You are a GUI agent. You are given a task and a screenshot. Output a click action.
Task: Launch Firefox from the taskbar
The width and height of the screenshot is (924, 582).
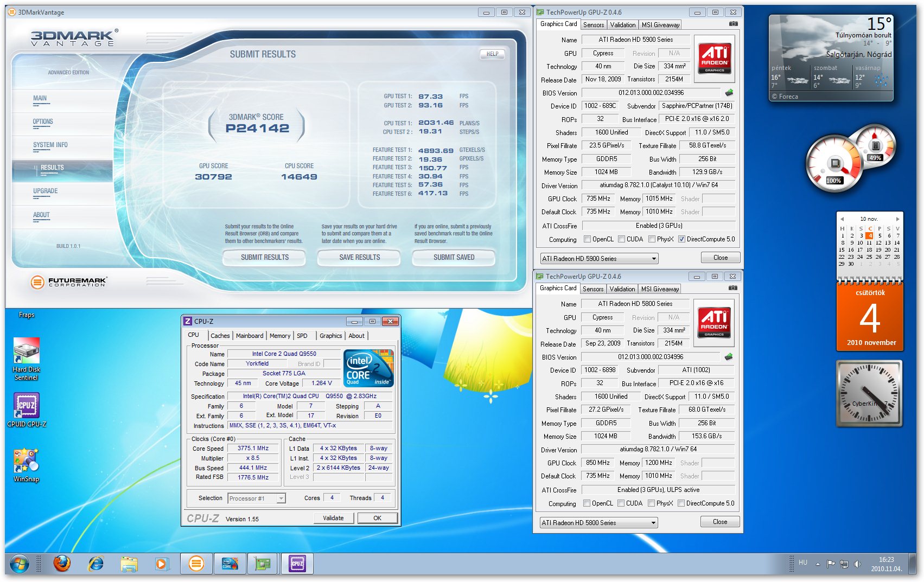pos(62,564)
